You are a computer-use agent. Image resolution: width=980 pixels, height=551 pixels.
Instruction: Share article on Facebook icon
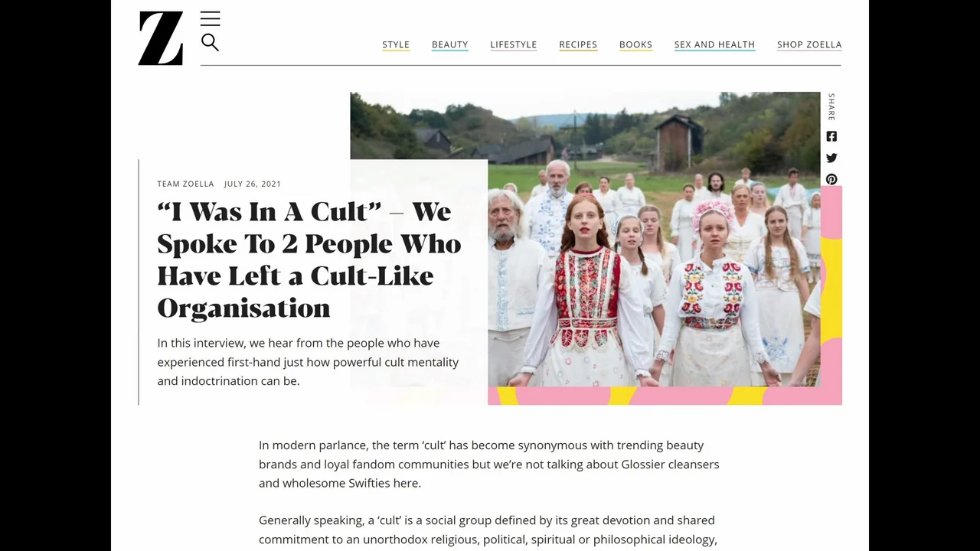[831, 136]
